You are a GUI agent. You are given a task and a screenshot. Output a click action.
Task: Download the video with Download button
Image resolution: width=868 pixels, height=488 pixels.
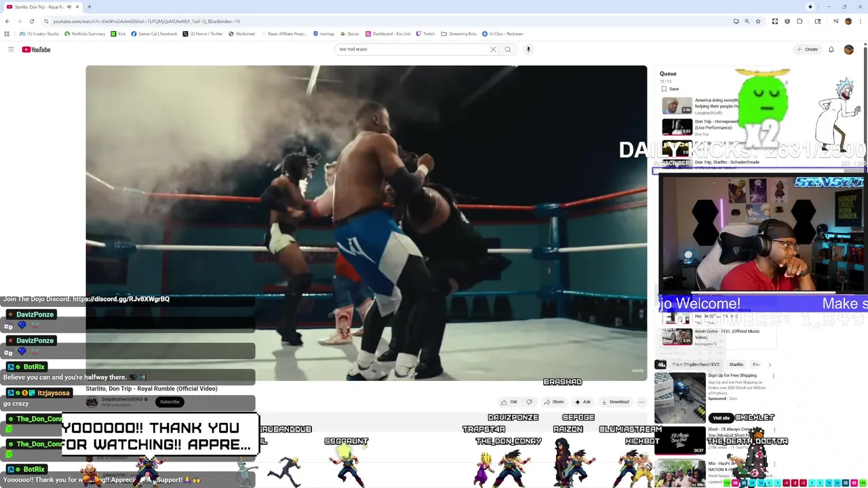[615, 402]
